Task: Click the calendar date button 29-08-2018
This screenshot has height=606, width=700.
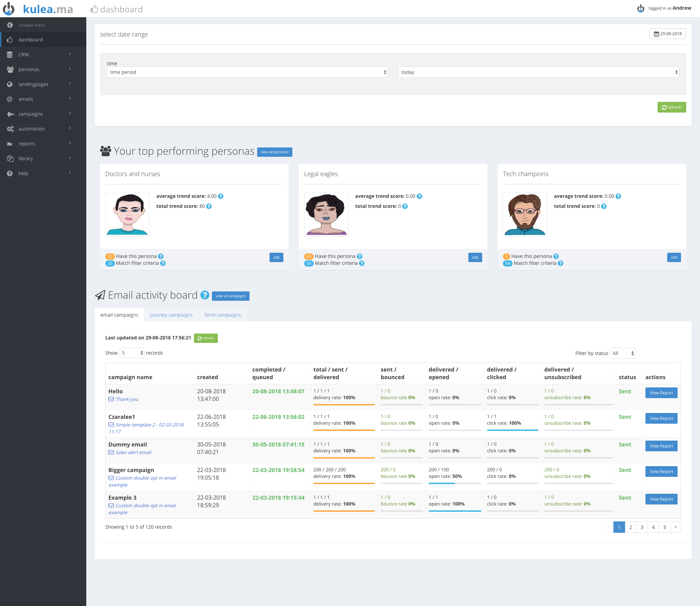Action: point(667,34)
